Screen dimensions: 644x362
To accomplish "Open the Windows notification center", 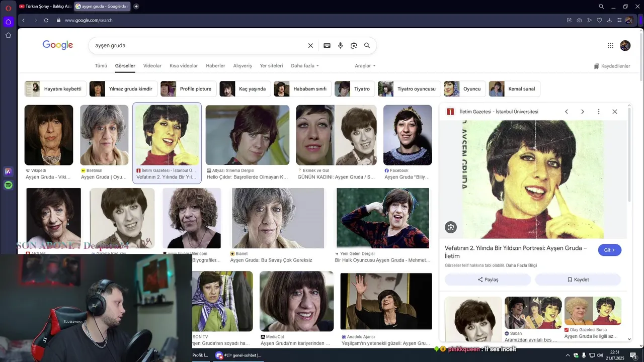I will pyautogui.click(x=634, y=355).
